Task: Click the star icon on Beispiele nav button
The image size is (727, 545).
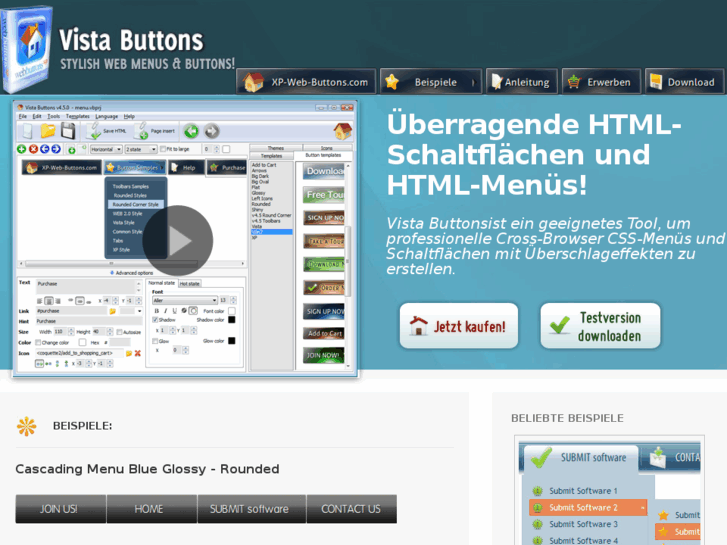Action: 392,82
